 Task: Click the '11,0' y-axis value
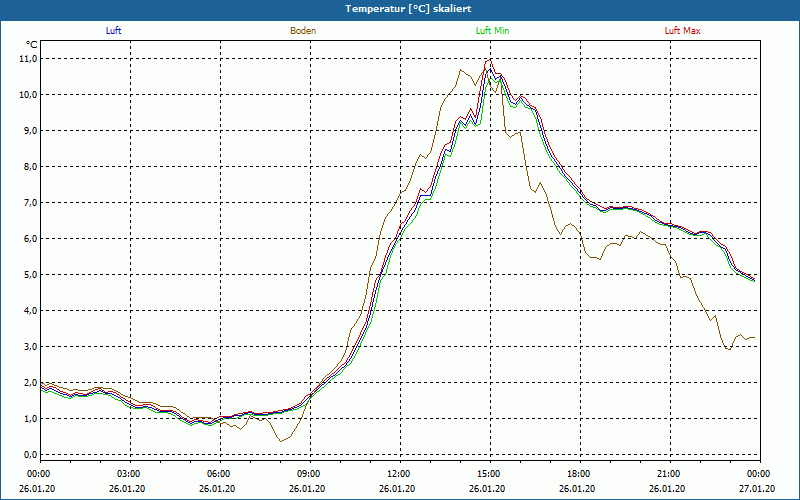(x=29, y=59)
